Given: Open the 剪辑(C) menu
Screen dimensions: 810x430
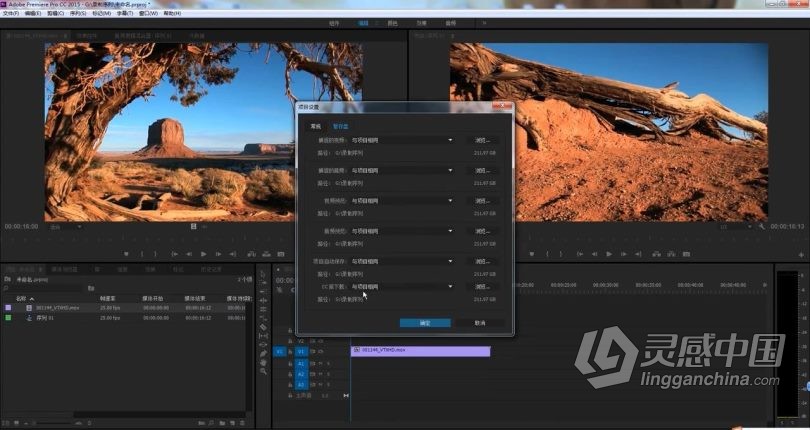Looking at the screenshot, I should click(56, 13).
